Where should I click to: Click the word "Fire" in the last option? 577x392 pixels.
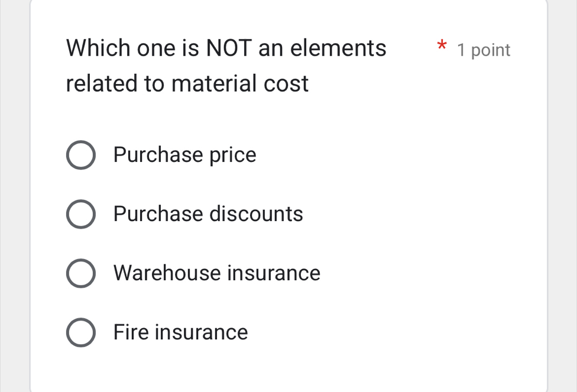point(131,332)
